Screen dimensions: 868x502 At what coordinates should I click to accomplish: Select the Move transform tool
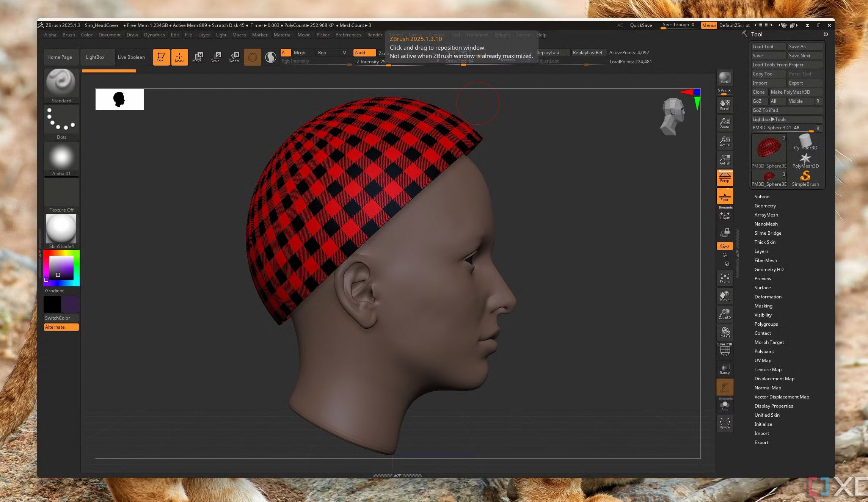tap(197, 57)
